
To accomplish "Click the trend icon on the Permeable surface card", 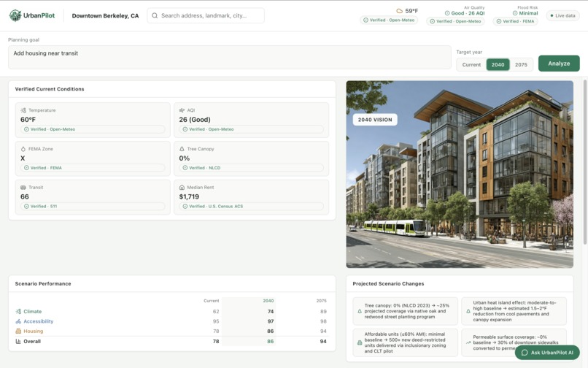I will (x=468, y=343).
